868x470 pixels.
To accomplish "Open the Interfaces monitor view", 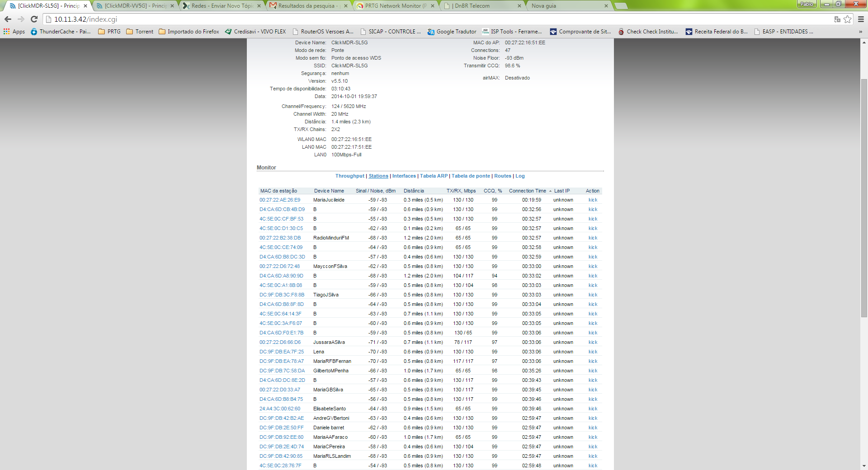I will point(404,176).
